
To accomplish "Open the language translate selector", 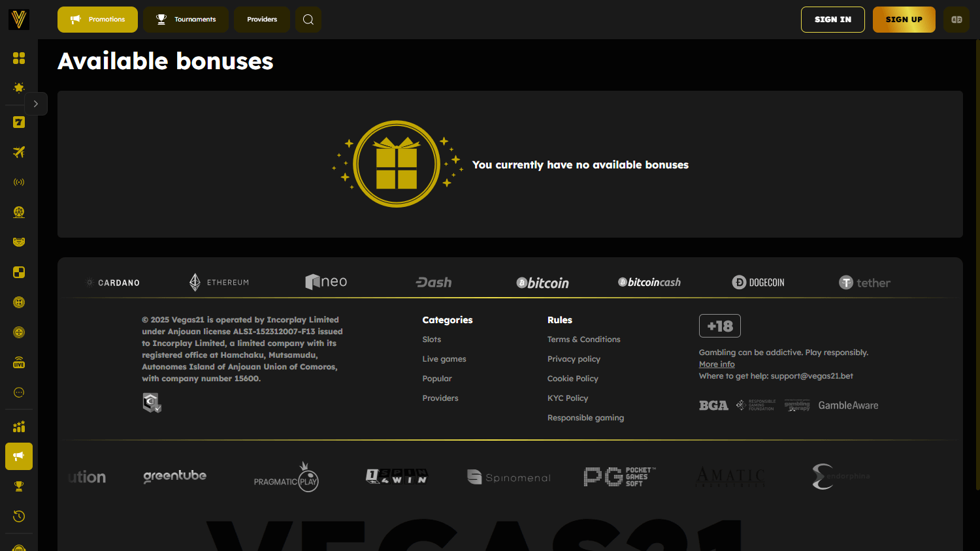I will [956, 20].
